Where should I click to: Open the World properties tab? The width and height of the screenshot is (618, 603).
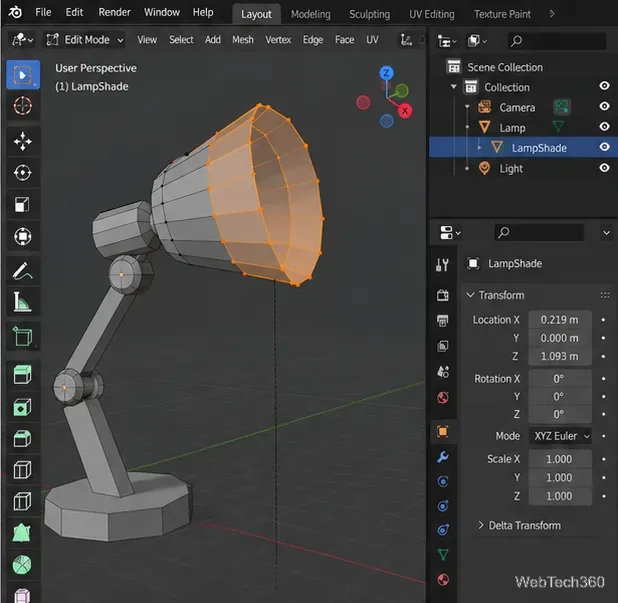click(443, 397)
